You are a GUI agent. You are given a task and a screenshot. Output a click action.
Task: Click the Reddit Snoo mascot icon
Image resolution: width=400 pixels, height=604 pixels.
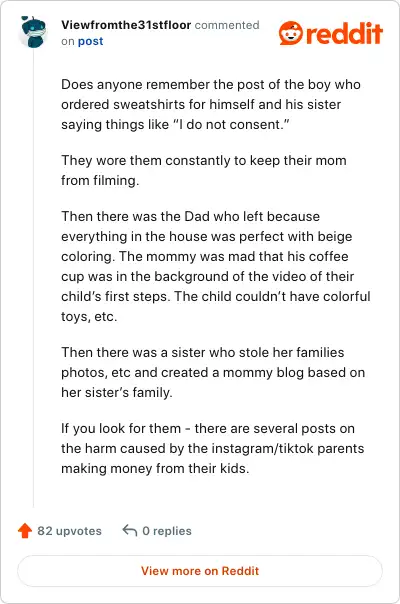point(291,33)
